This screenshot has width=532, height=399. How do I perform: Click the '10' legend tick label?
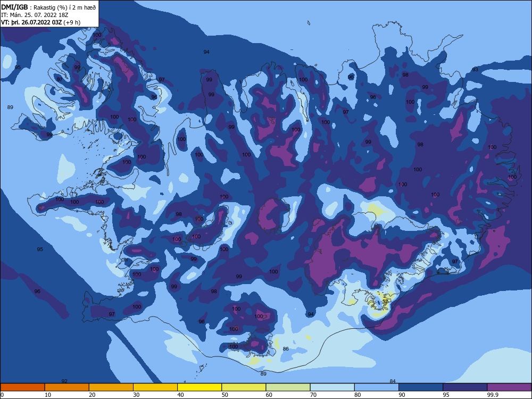pos(48,395)
